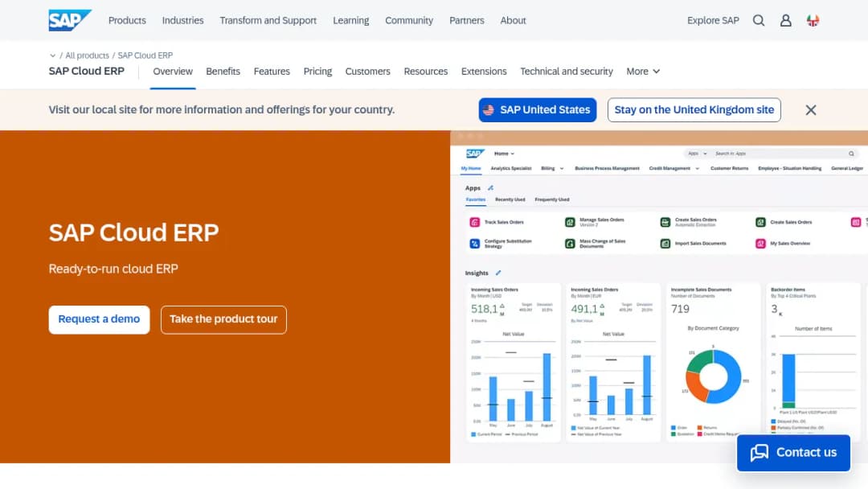Image resolution: width=868 pixels, height=489 pixels.
Task: Open the Extensions tab
Action: click(484, 72)
